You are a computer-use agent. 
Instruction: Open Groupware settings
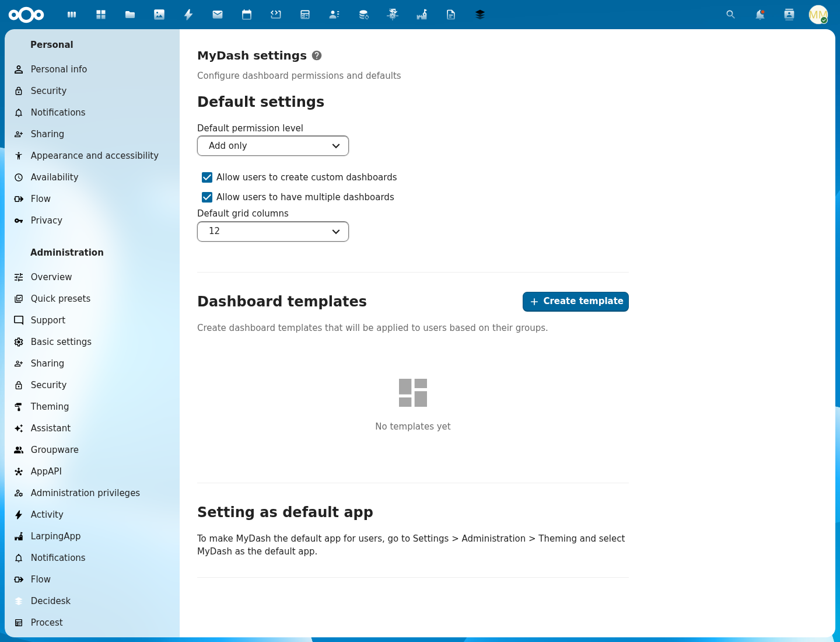[x=92, y=450]
